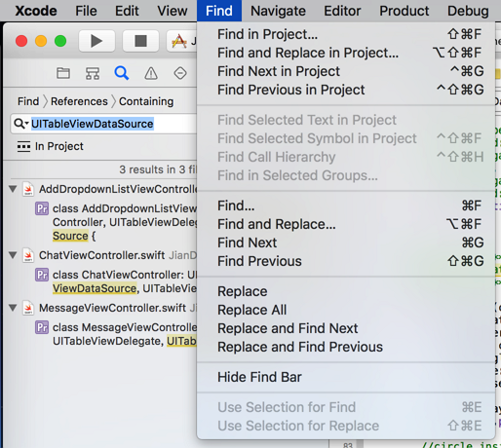Click Pr icon for class MessageViewController result
The width and height of the screenshot is (501, 448).
[42, 327]
